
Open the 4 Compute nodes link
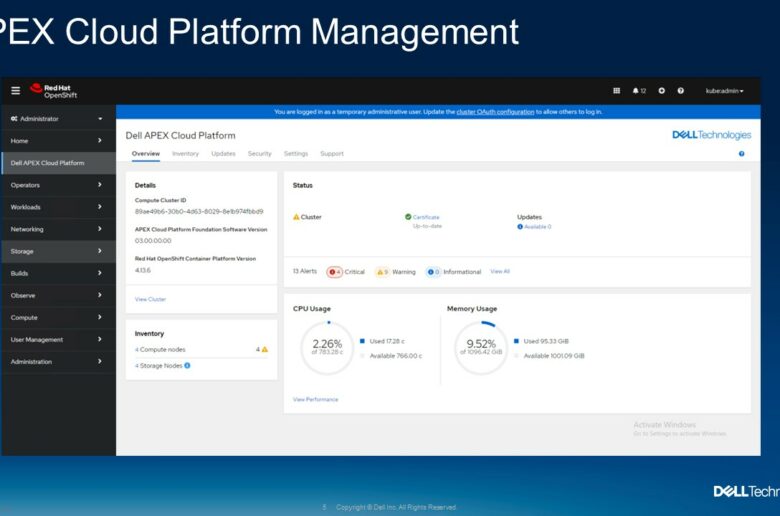pos(160,349)
